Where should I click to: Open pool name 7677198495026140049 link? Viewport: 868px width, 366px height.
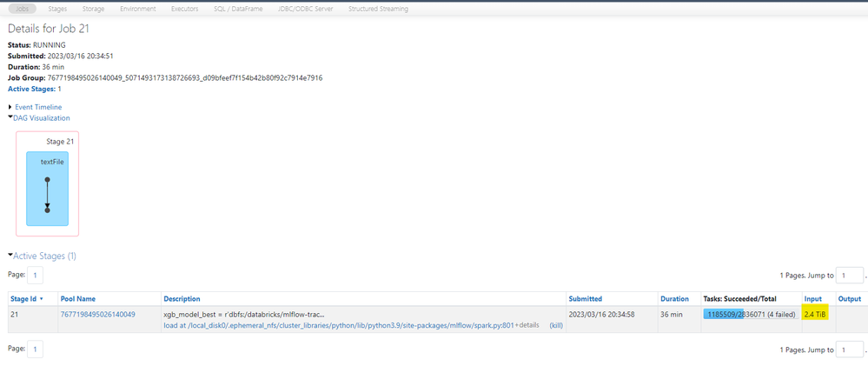97,314
